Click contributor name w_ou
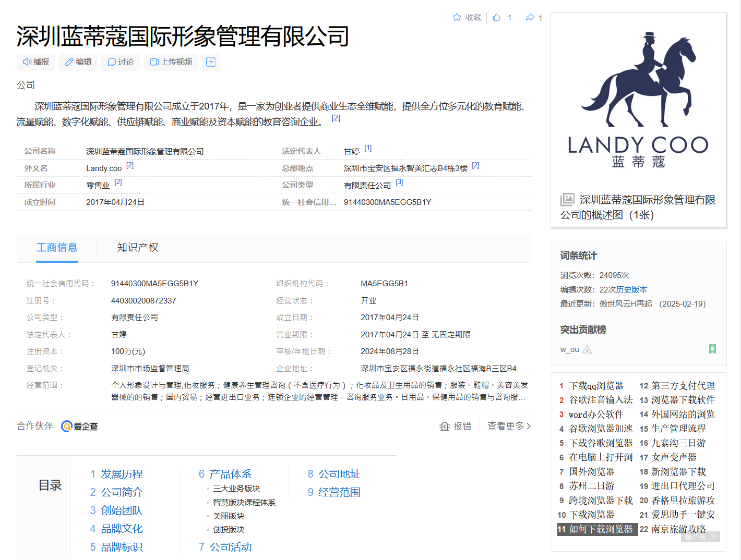 point(570,349)
